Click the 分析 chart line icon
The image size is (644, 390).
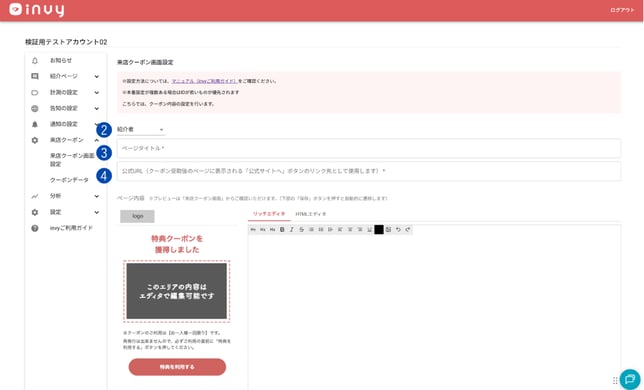[35, 196]
